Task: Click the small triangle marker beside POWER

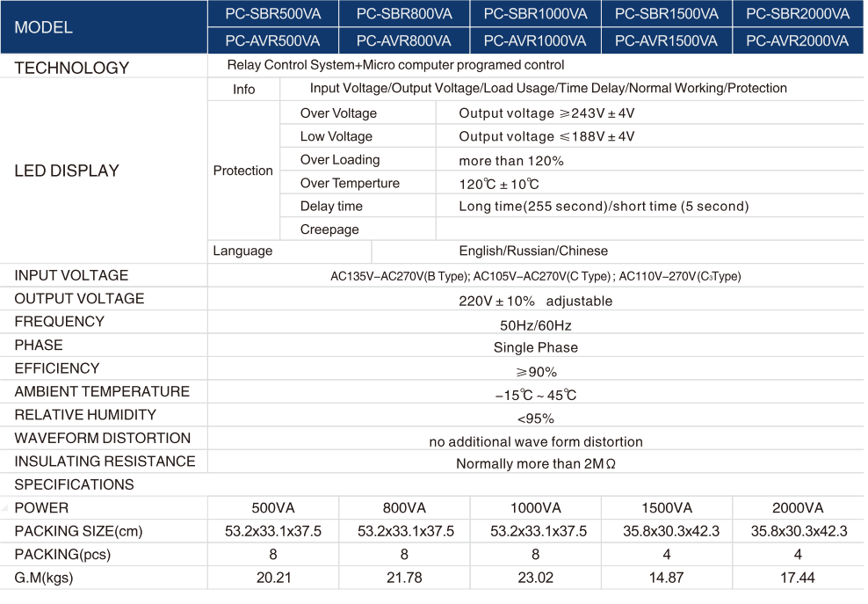Action: (5, 508)
